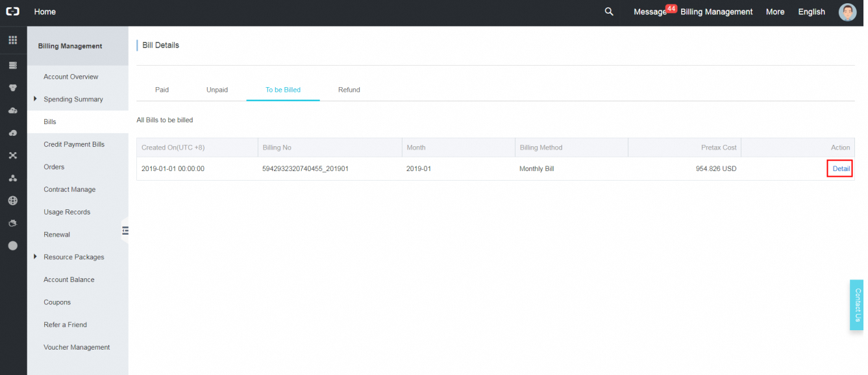Click the Monthly Bill cell

pyautogui.click(x=536, y=168)
